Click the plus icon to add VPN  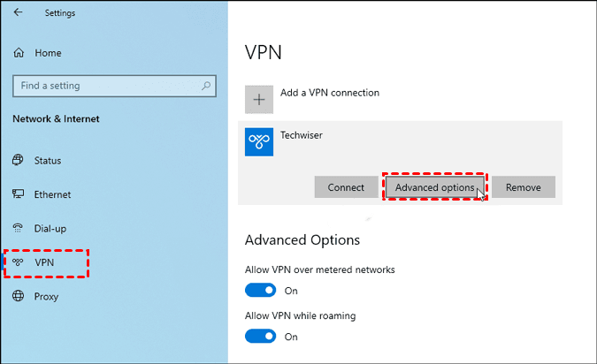click(x=259, y=99)
